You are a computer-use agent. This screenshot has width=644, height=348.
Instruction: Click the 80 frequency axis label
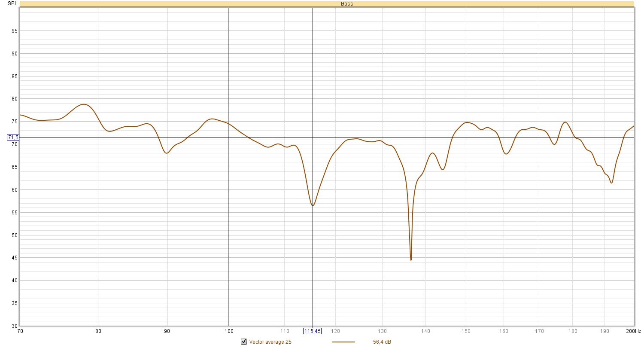coord(98,331)
